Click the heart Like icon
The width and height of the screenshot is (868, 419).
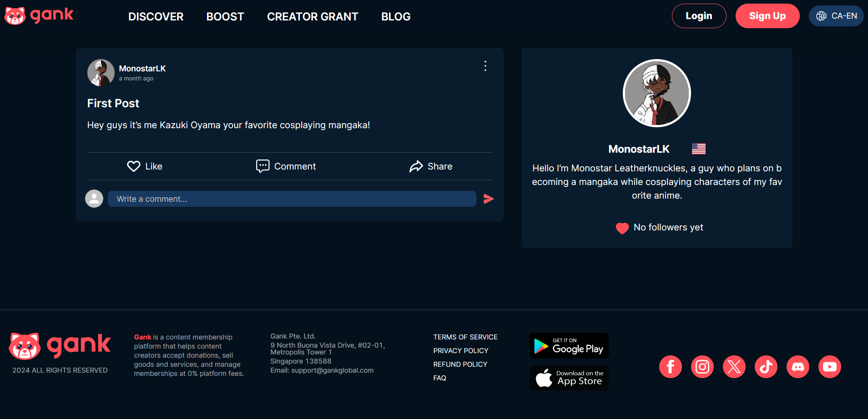click(x=133, y=166)
